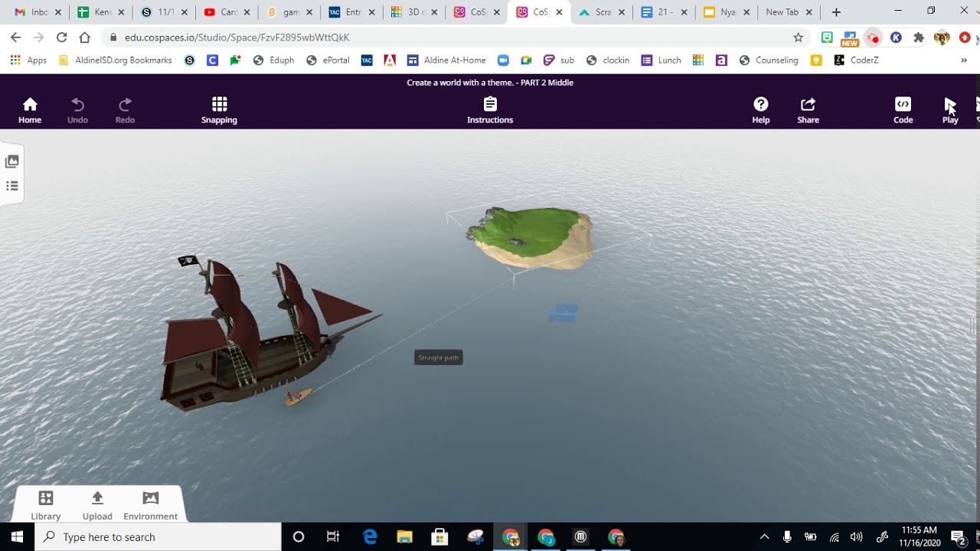Click the Straight path label
The height and width of the screenshot is (551, 980).
(x=439, y=357)
